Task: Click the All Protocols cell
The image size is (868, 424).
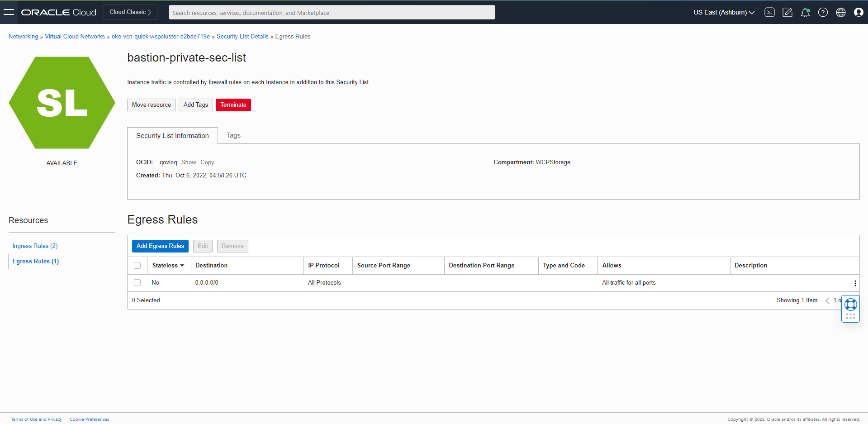Action: click(x=324, y=283)
